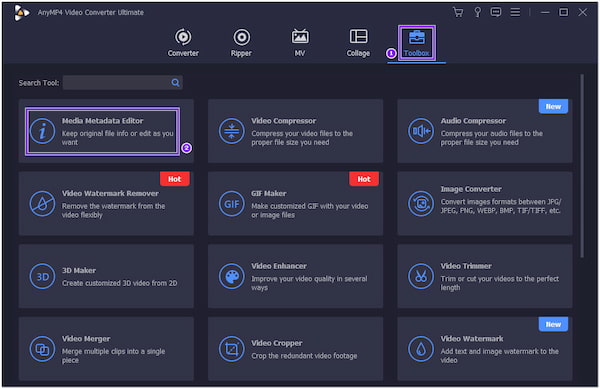
Task: Click the GIF Maker icon
Action: pos(232,204)
